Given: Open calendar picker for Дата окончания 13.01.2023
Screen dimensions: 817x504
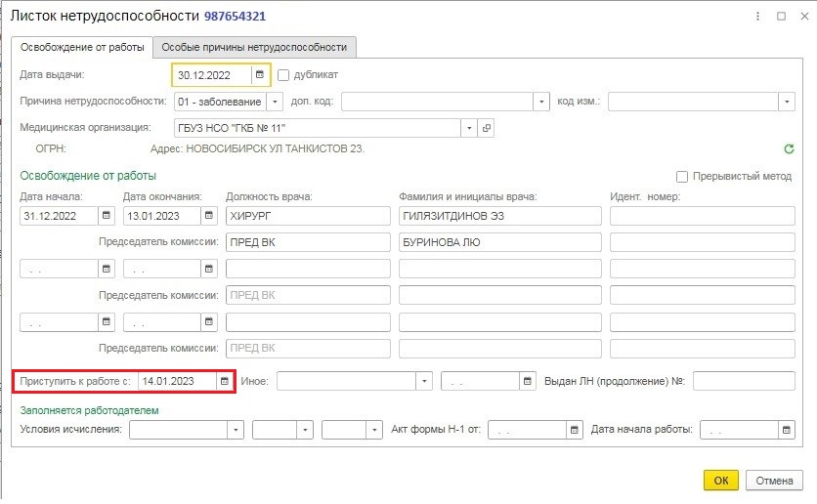Looking at the screenshot, I should 209,216.
